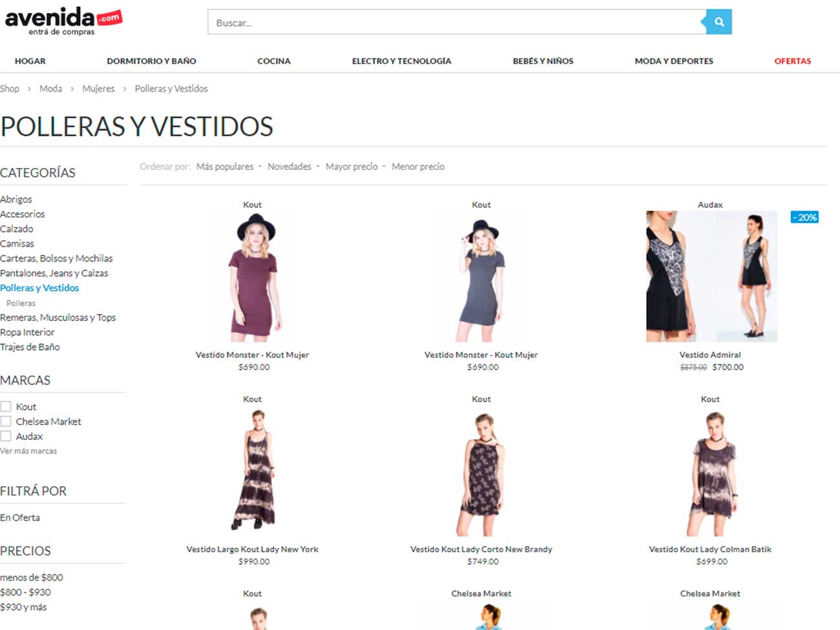Go to Shop in the breadcrumb
Screen dimensions: 840x630
coord(10,89)
